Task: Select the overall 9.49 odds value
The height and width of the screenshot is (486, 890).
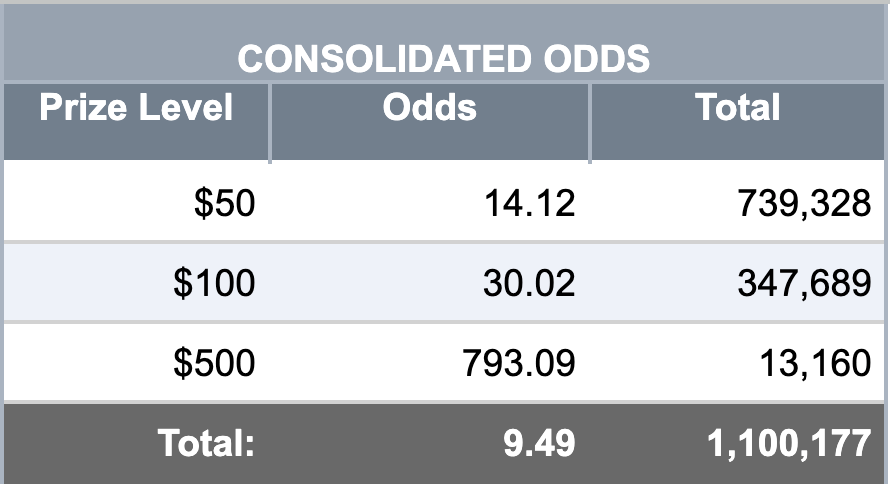Action: click(x=539, y=443)
